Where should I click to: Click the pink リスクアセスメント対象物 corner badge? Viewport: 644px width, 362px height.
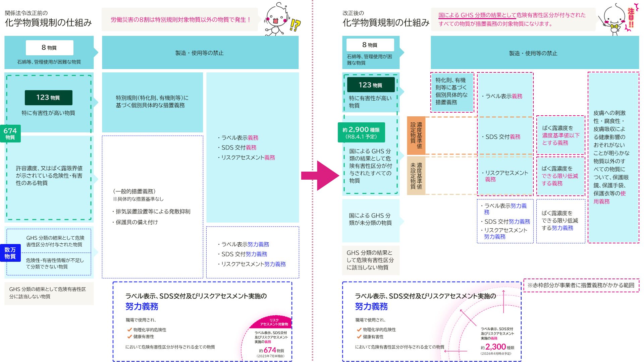pos(273,322)
